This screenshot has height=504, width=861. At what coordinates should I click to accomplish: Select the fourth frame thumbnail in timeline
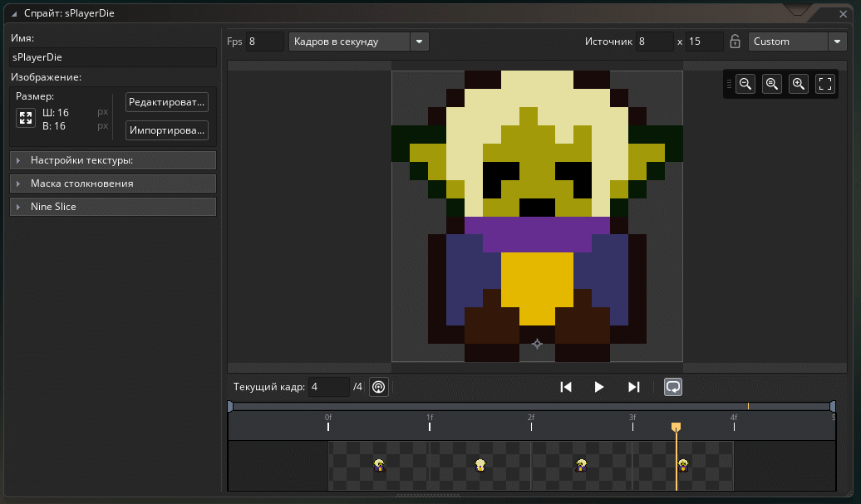(683, 466)
